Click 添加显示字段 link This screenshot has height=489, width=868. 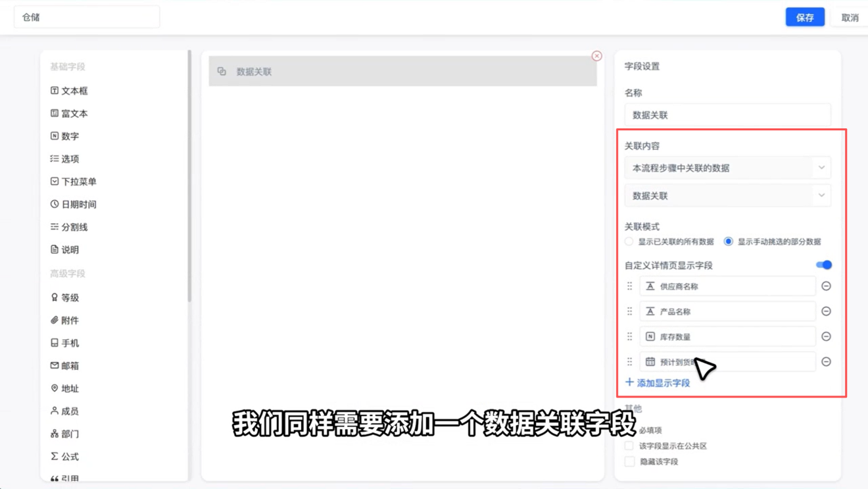[658, 382]
